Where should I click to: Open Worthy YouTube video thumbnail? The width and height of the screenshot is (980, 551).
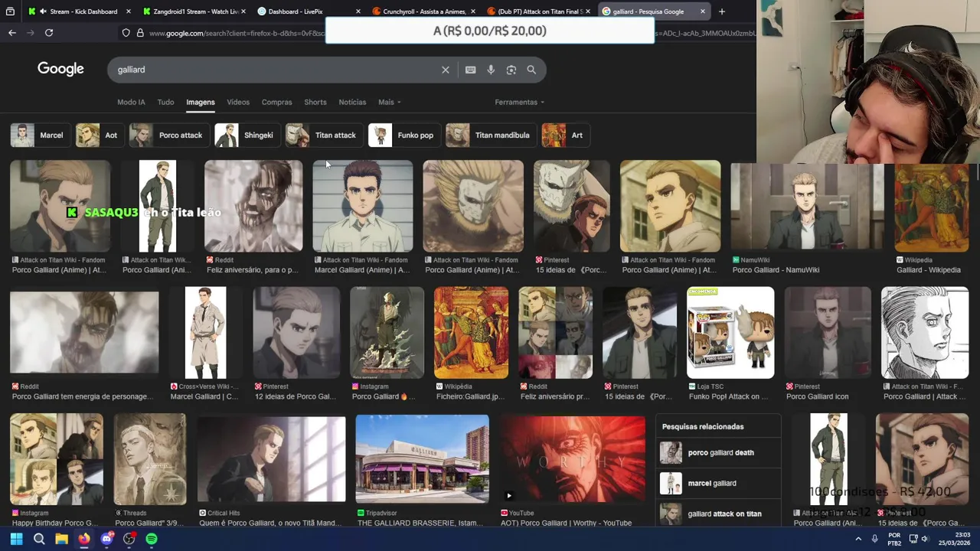point(573,459)
